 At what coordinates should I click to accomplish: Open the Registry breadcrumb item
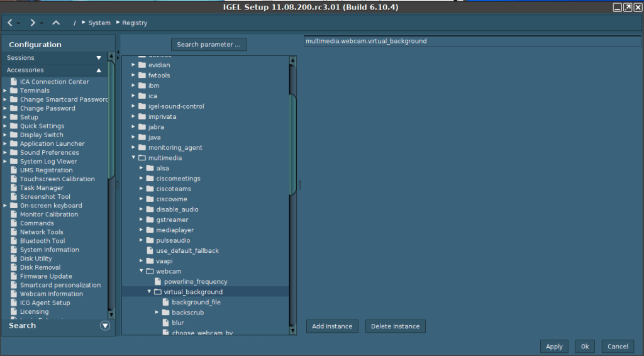(x=135, y=23)
